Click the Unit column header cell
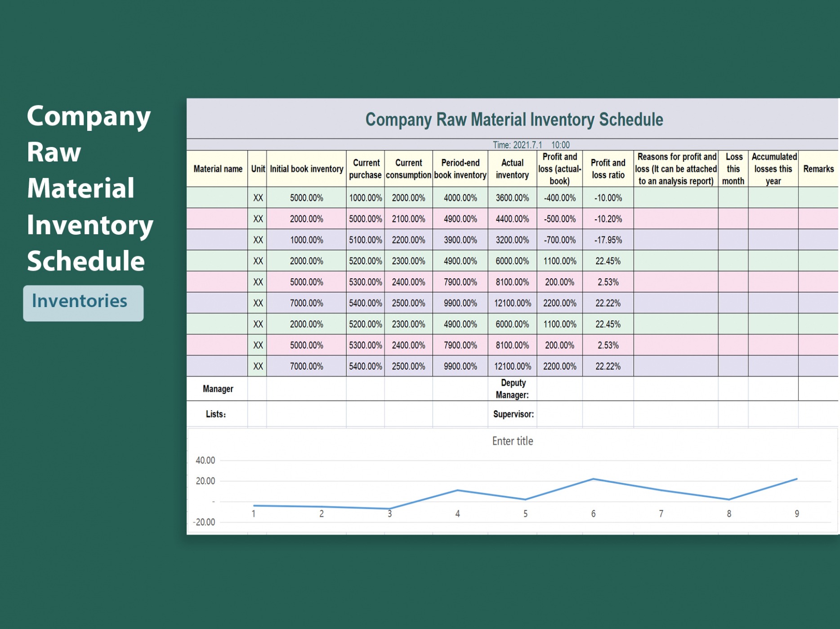840x629 pixels. tap(257, 169)
